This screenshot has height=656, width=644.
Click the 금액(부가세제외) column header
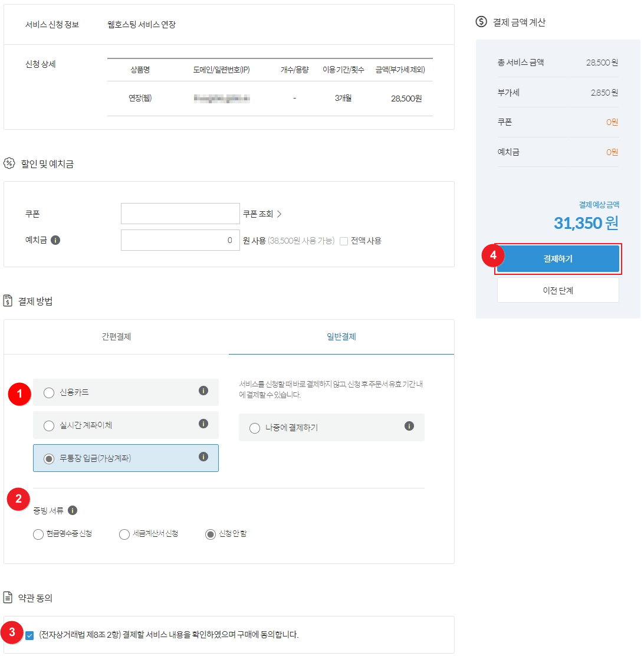(400, 70)
